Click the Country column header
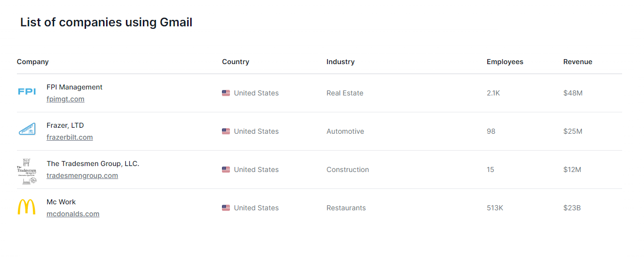Image resolution: width=644 pixels, height=259 pixels. (x=235, y=62)
